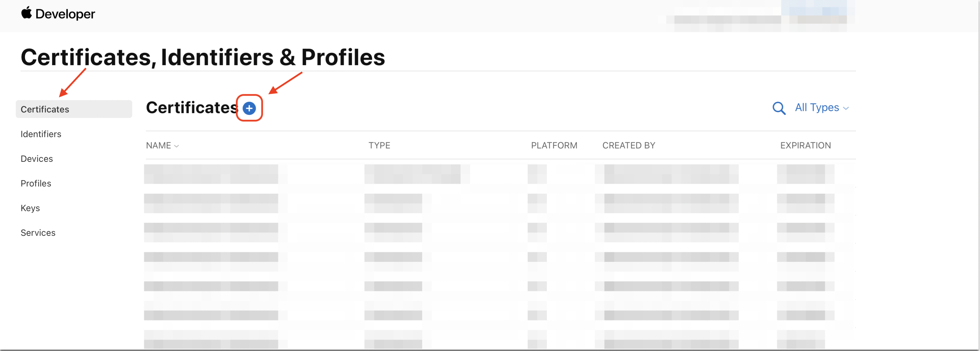Image resolution: width=980 pixels, height=351 pixels.
Task: Sort by the NAME column chevron
Action: 176,146
